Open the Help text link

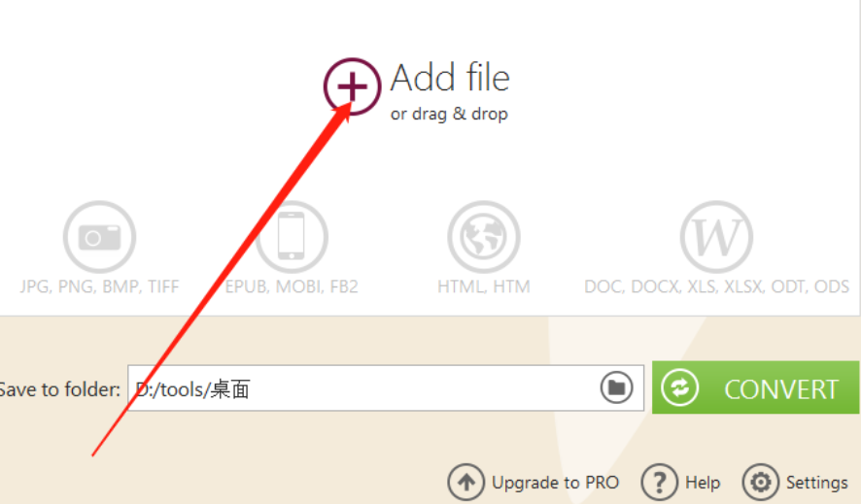pos(703,482)
